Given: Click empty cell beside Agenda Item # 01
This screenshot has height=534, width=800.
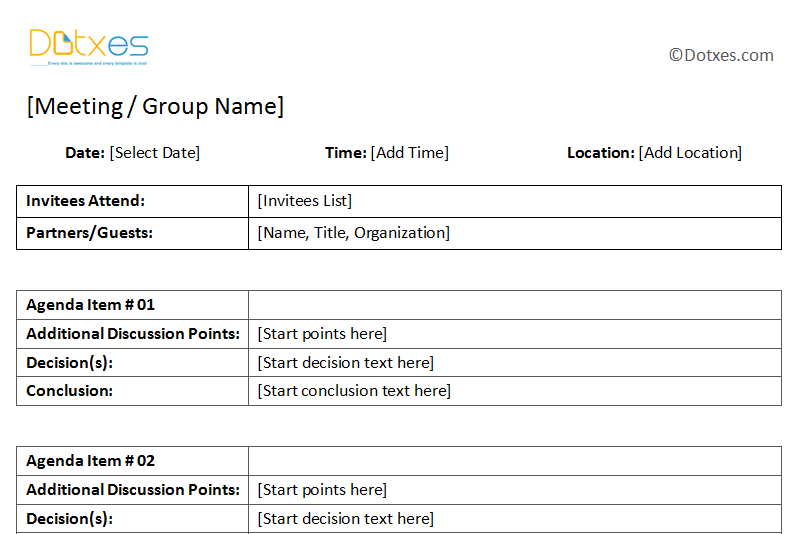Looking at the screenshot, I should point(515,305).
